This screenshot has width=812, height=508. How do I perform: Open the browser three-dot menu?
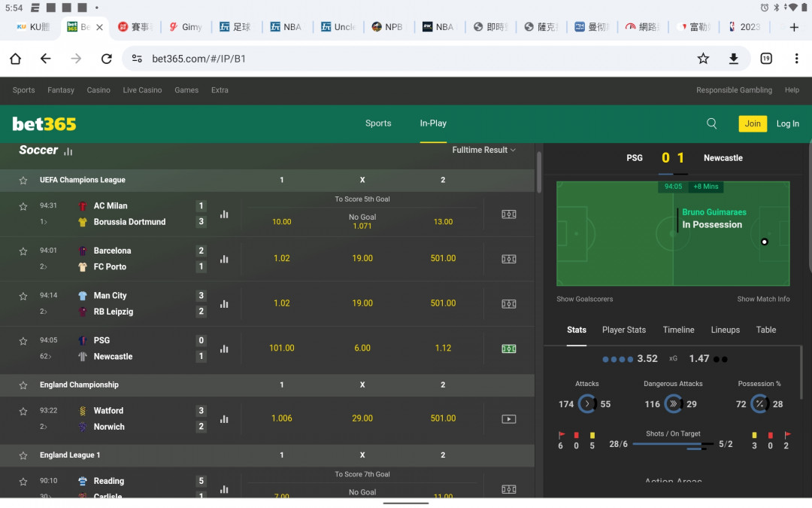(x=796, y=59)
